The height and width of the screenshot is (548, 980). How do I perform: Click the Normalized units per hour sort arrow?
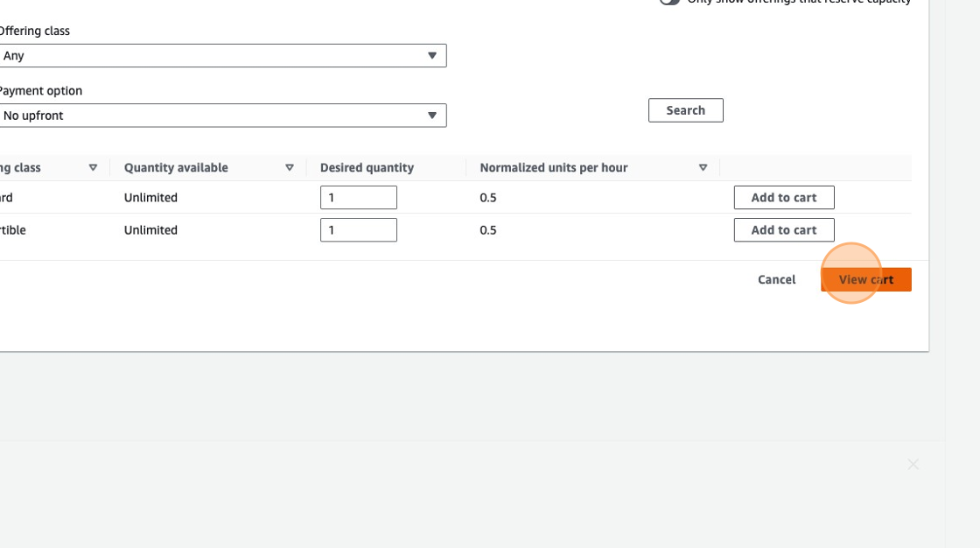[x=703, y=168]
